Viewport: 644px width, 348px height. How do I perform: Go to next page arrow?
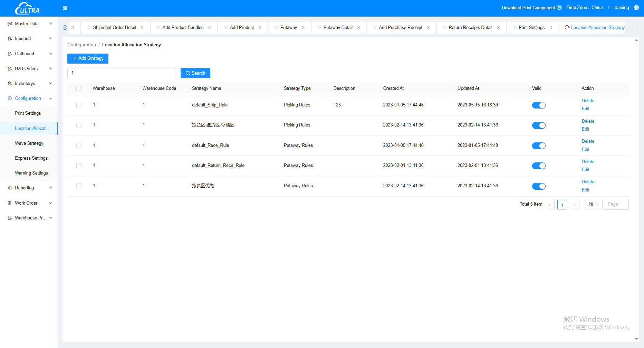[575, 205]
